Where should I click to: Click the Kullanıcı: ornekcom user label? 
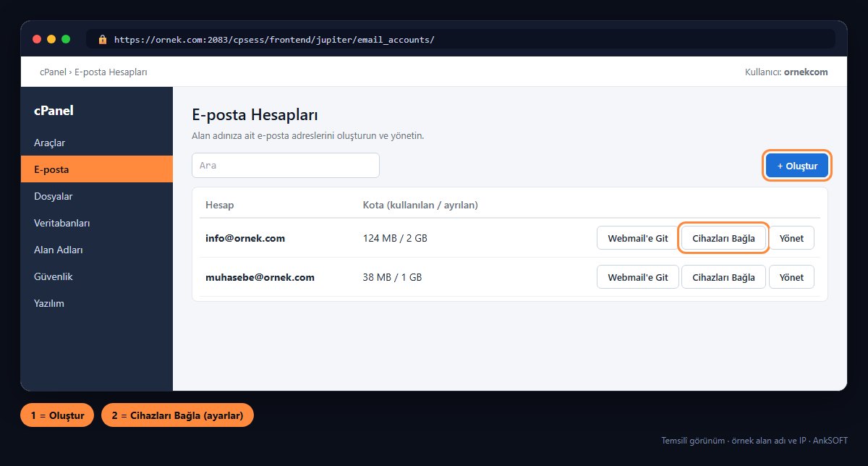pos(786,72)
